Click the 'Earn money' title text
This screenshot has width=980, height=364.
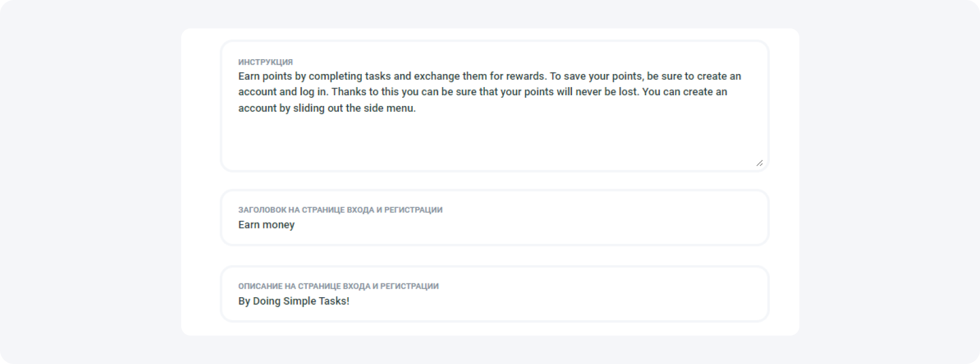(x=266, y=225)
